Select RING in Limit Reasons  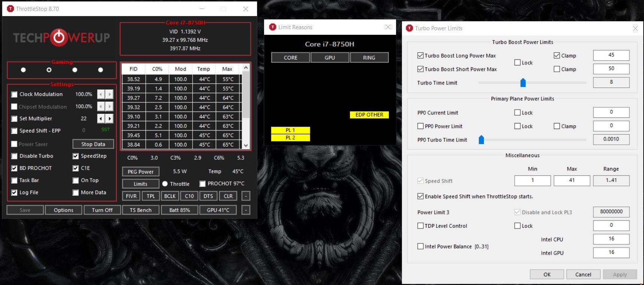click(x=369, y=58)
